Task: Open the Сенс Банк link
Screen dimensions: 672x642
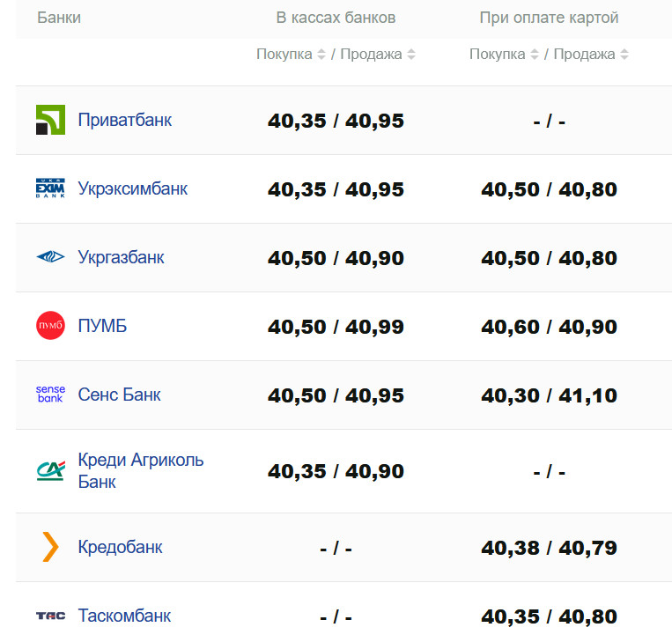Action: pyautogui.click(x=119, y=395)
